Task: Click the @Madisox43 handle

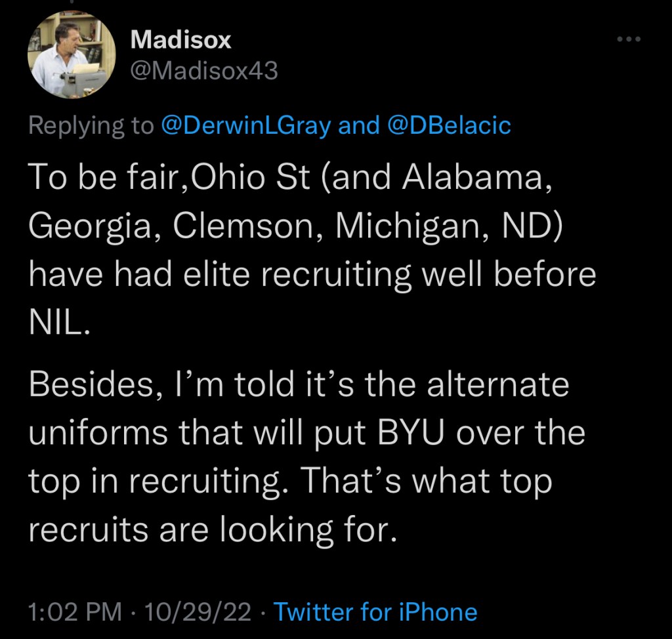Action: [204, 71]
